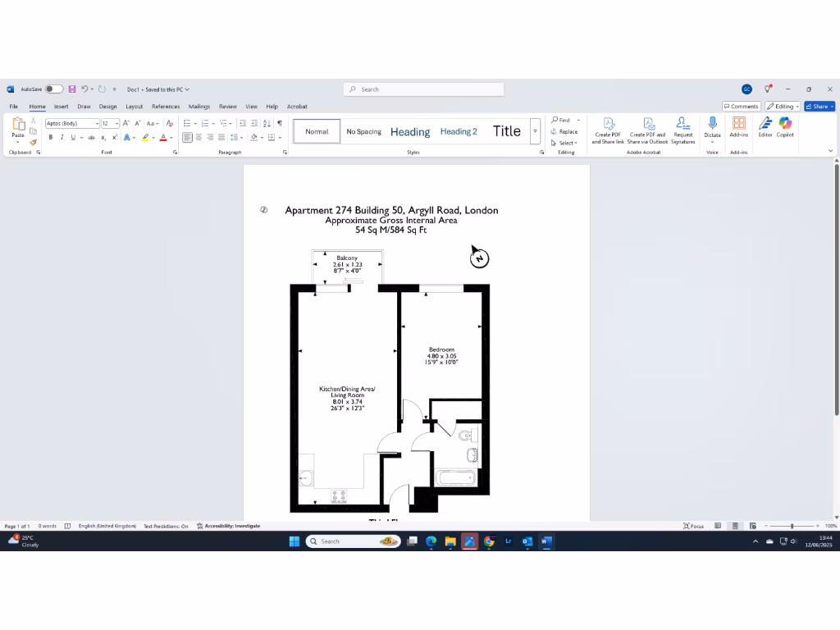840x630 pixels.
Task: Open the Add-ins gallery
Action: coord(738,126)
